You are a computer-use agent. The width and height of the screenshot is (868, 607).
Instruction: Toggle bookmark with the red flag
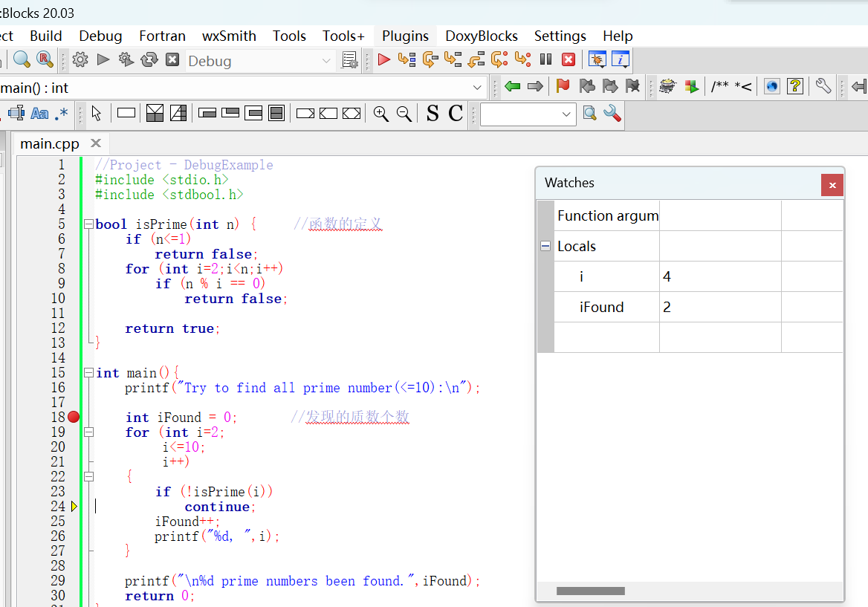click(x=563, y=85)
